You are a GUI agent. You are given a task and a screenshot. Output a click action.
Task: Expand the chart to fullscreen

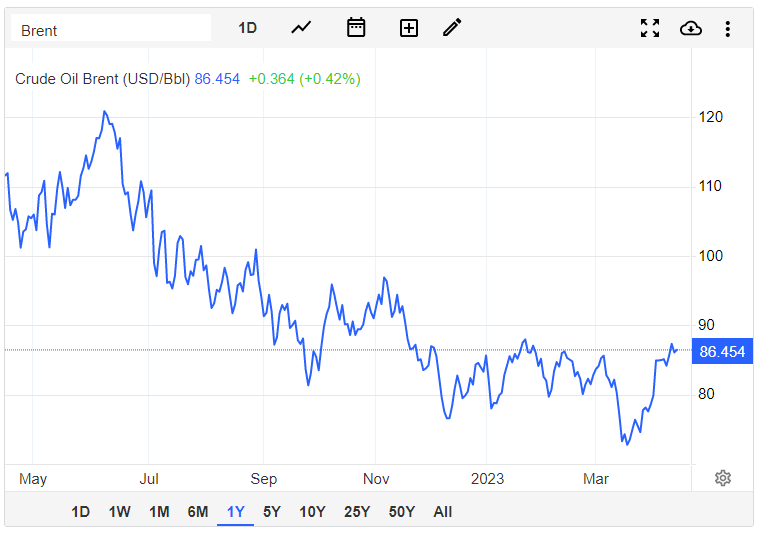649,28
